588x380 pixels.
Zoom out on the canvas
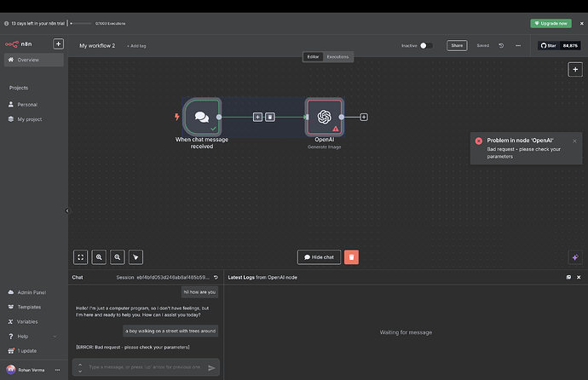pos(118,257)
